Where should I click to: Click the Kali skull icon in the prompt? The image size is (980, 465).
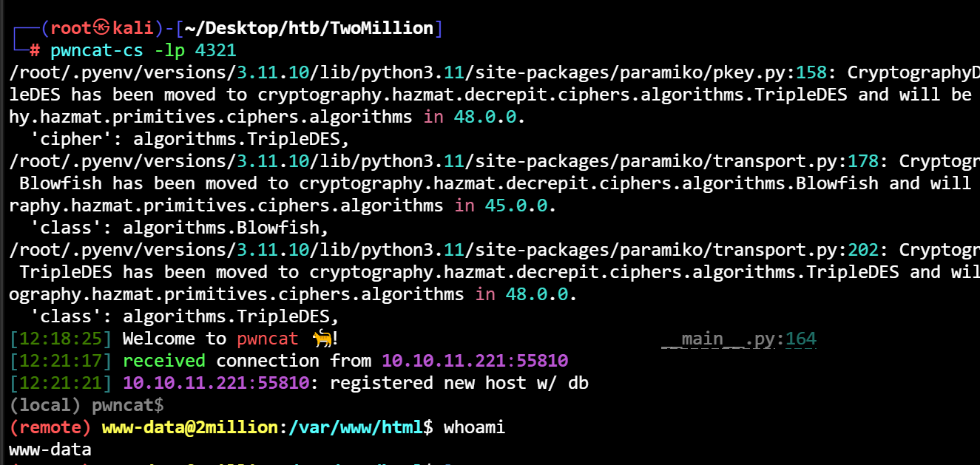pyautogui.click(x=103, y=29)
